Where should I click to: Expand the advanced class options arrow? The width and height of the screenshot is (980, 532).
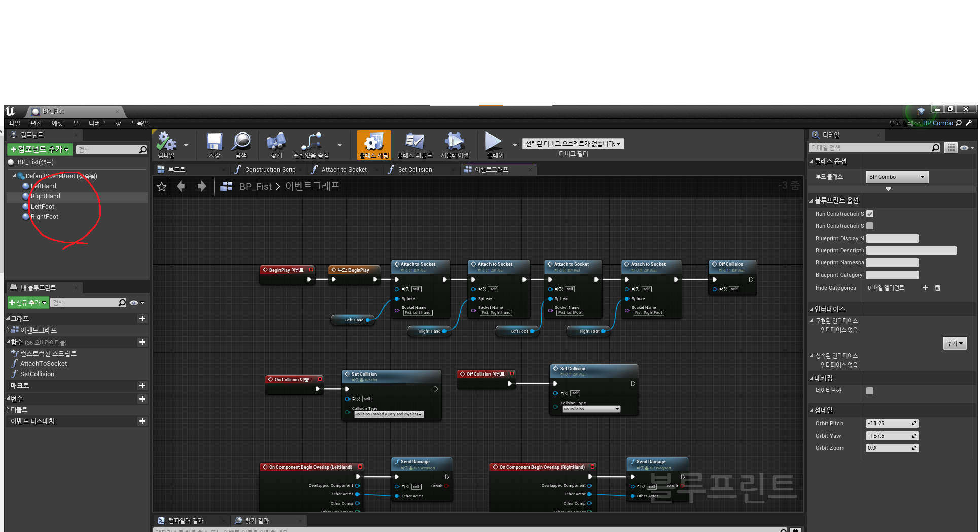(x=888, y=189)
